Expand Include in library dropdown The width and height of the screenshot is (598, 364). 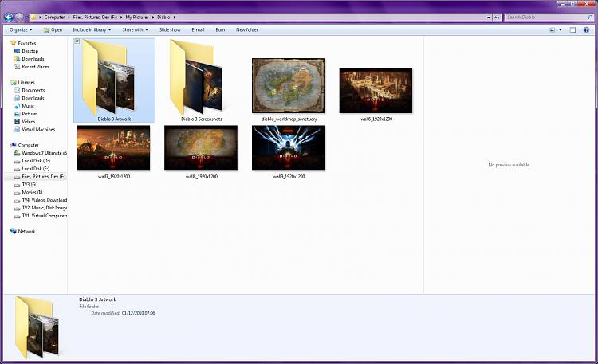(92, 29)
